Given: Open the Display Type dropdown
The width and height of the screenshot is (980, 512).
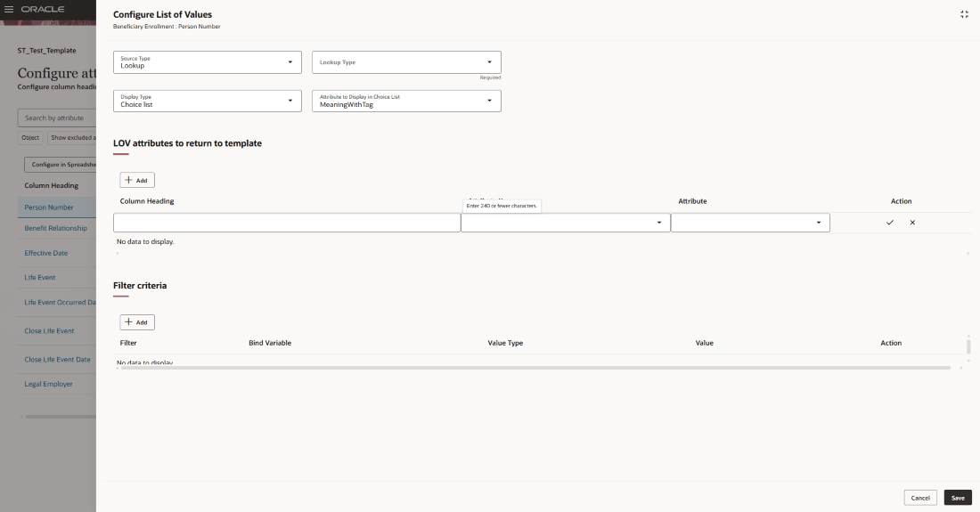Looking at the screenshot, I should tap(208, 102).
